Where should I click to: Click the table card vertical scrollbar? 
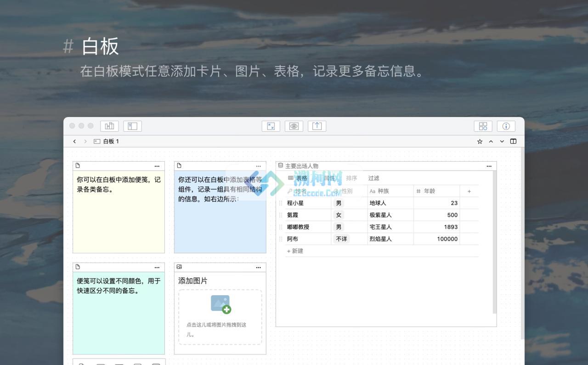(x=494, y=242)
